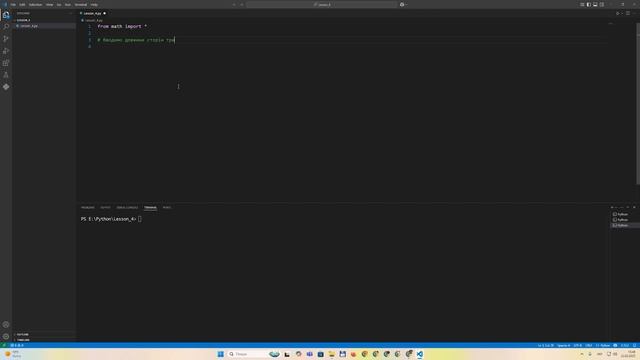This screenshot has height=360, width=640.
Task: Open the Terminal menu
Action: (81, 4)
